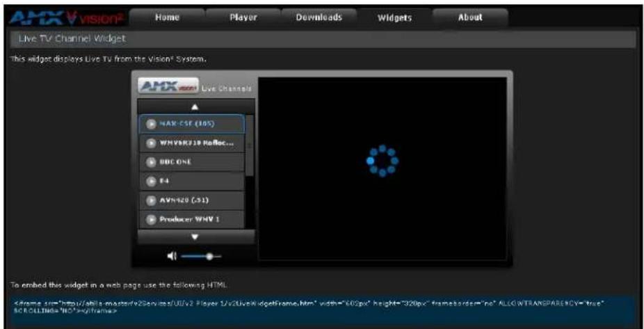
Task: Select the Producer WMV 1 channel
Action: [192, 219]
